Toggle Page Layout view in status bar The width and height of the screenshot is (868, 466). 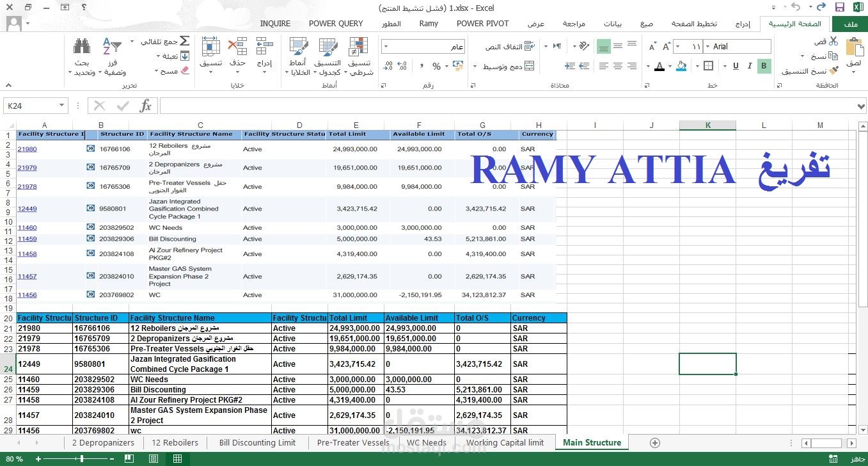[154, 458]
